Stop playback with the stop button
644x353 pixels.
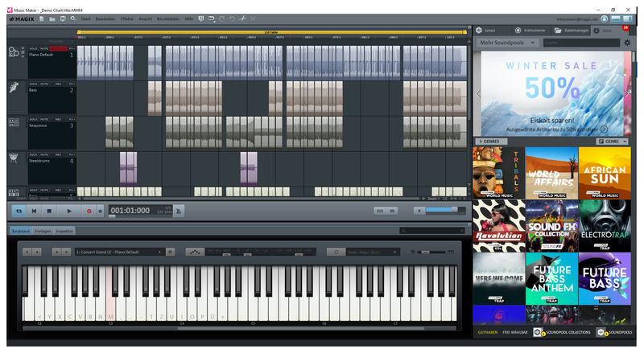click(49, 211)
